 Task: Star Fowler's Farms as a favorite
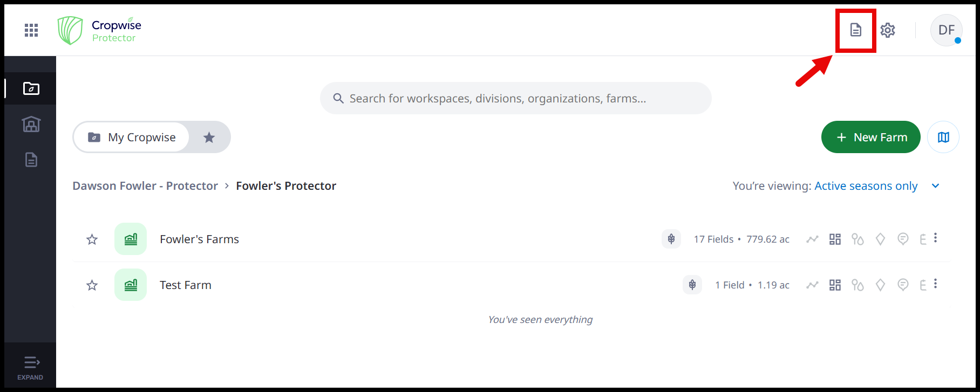[x=92, y=239]
